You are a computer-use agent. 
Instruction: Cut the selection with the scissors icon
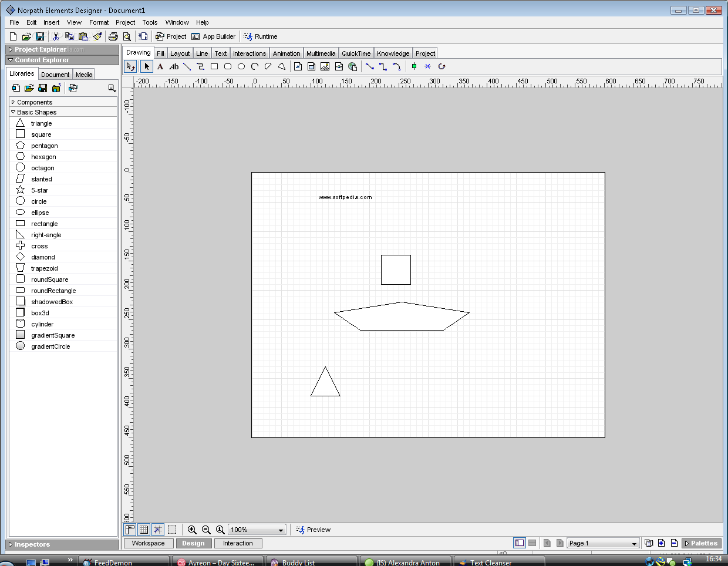click(56, 36)
